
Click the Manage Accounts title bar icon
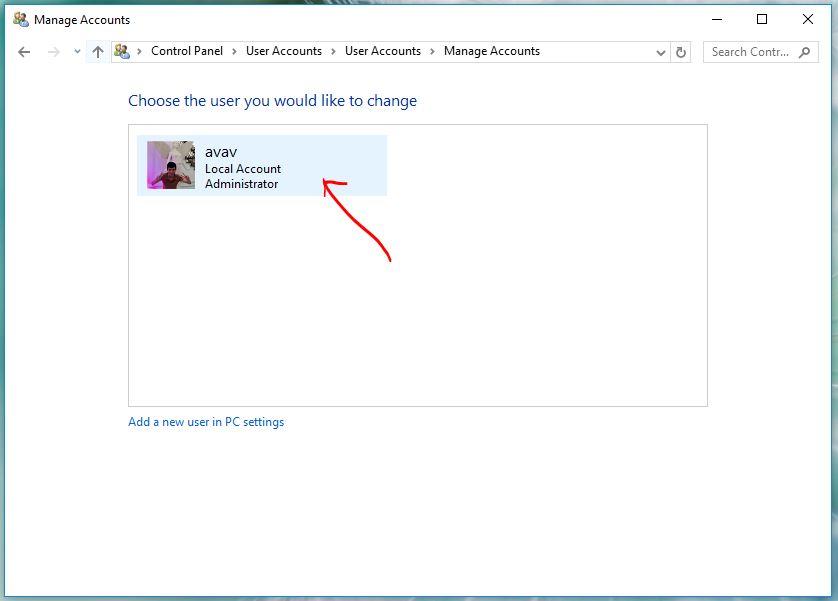pos(20,19)
